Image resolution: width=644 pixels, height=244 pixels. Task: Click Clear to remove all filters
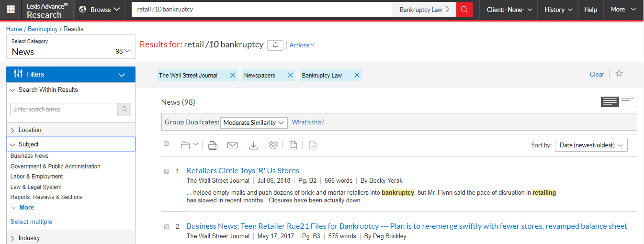(597, 74)
